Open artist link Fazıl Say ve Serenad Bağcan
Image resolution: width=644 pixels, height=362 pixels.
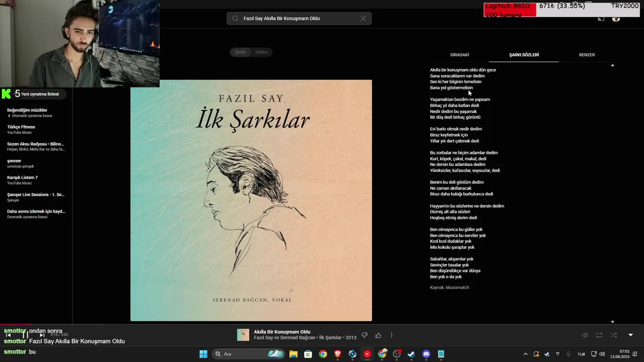[284, 338]
